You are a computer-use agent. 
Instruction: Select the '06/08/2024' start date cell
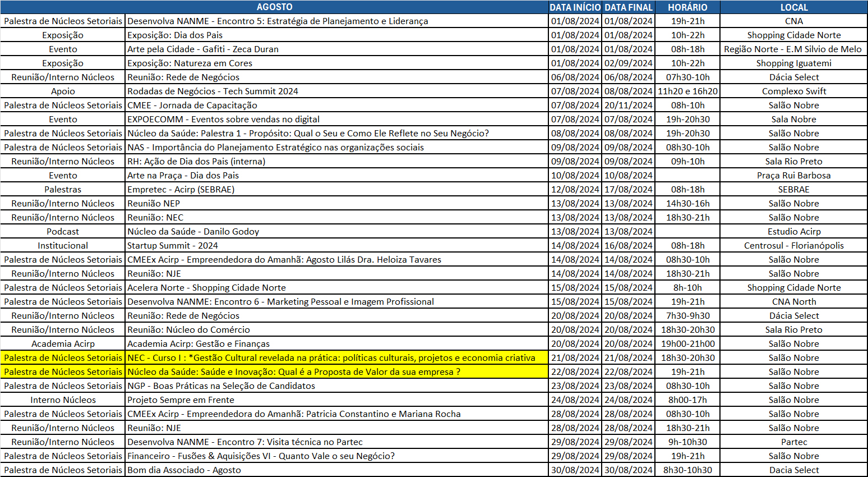(x=575, y=77)
